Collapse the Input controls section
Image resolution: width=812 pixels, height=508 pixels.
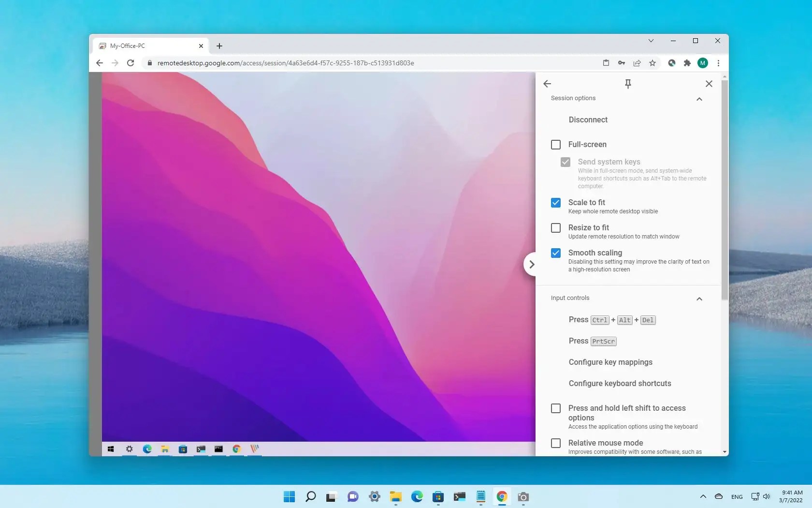[699, 299]
